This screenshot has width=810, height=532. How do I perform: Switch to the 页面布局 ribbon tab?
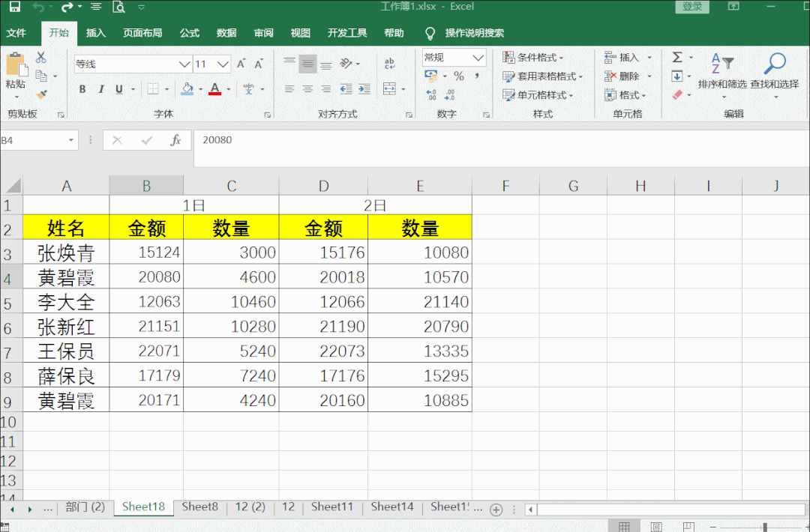coord(142,33)
